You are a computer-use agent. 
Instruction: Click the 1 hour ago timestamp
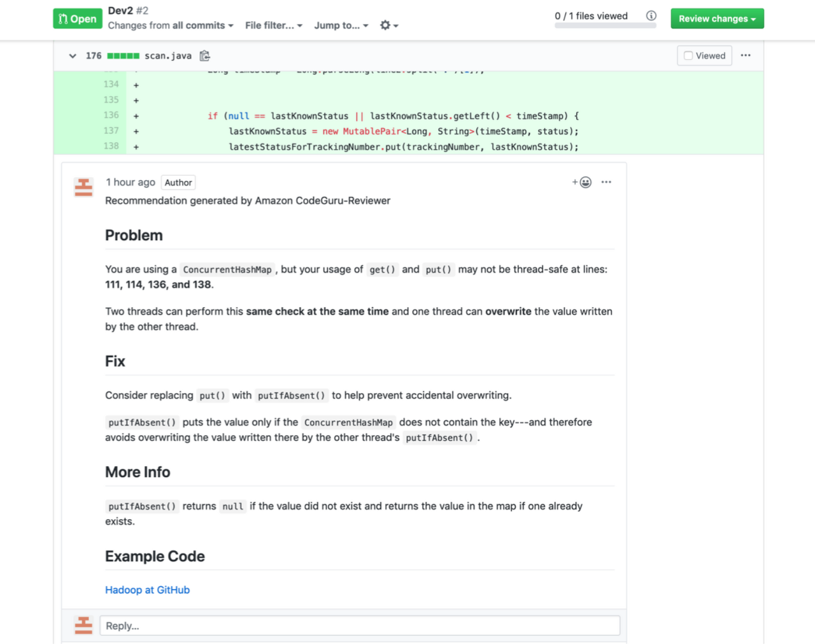[x=131, y=182]
